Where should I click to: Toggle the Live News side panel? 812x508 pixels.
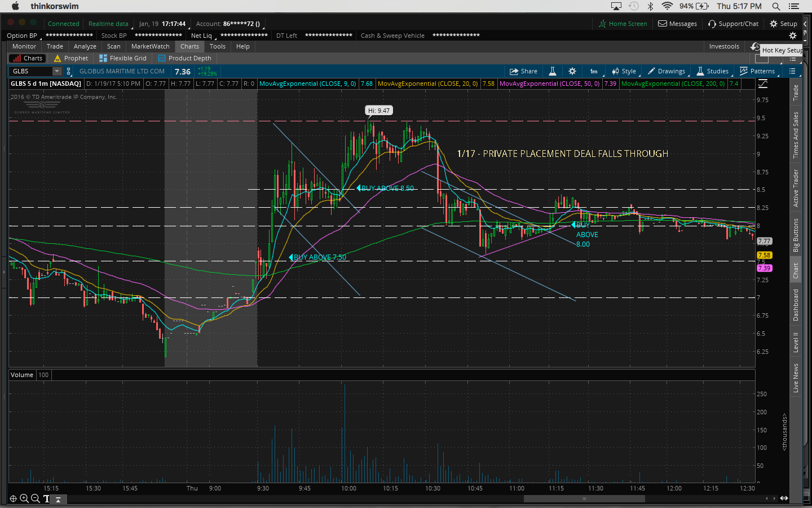pos(796,378)
